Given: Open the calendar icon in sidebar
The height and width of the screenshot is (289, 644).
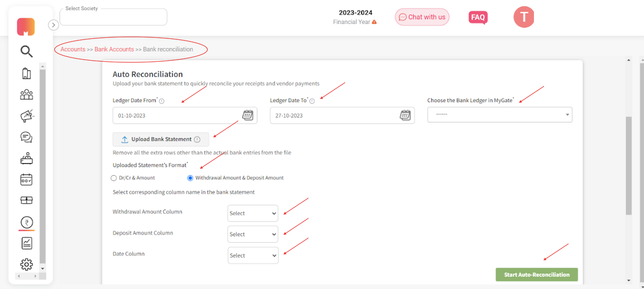Looking at the screenshot, I should tap(27, 179).
